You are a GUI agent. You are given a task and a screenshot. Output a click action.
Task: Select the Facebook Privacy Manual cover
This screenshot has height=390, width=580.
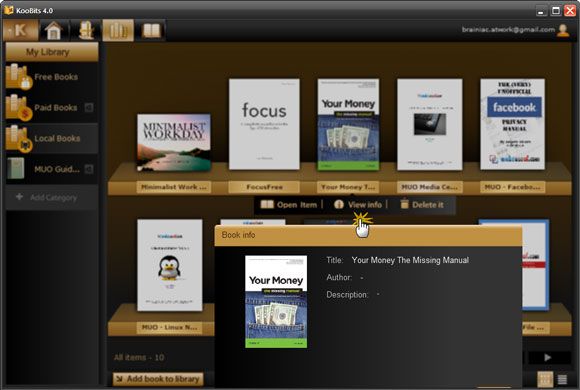click(x=512, y=124)
